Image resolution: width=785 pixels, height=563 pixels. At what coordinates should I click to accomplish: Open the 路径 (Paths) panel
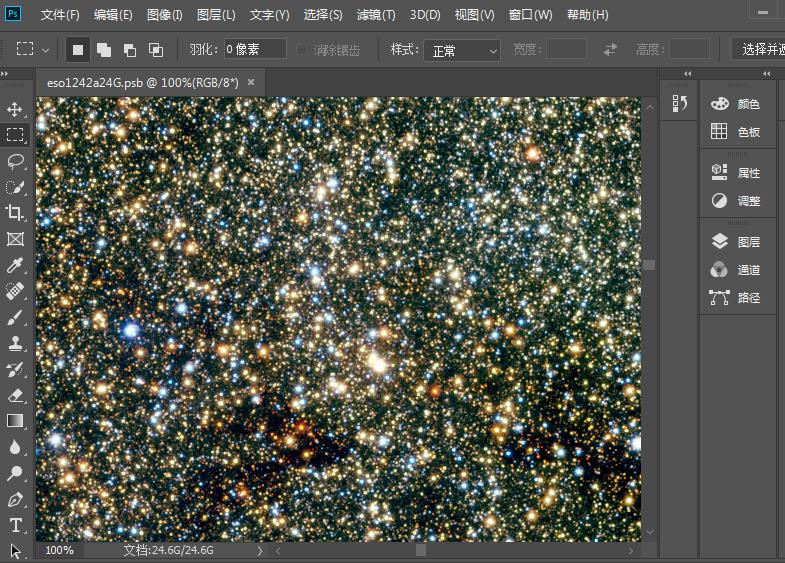(736, 298)
